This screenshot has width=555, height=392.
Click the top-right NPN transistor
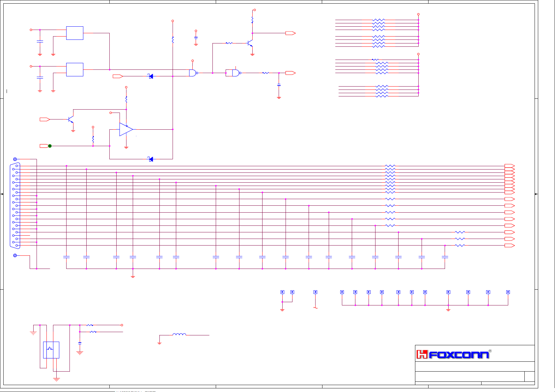click(x=250, y=43)
